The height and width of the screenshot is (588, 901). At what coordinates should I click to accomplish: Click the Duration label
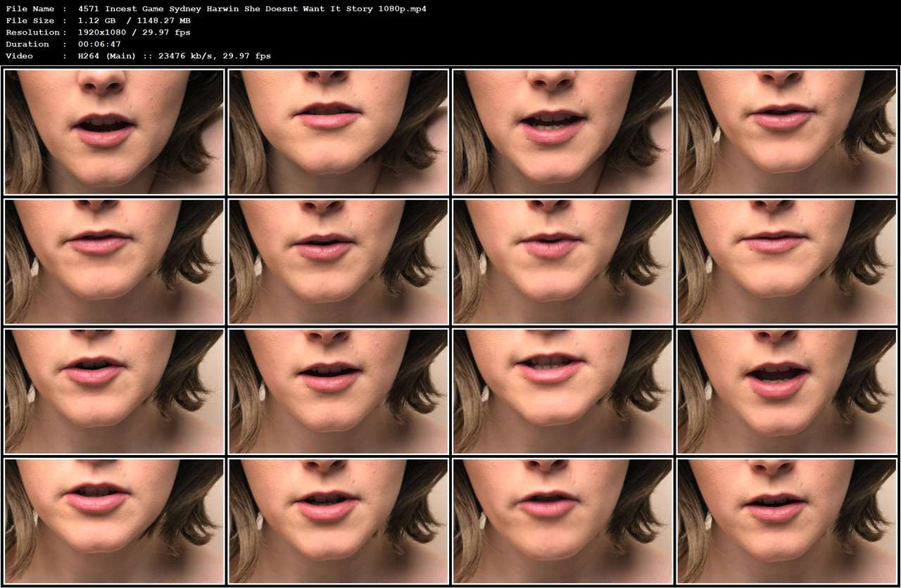coord(27,44)
